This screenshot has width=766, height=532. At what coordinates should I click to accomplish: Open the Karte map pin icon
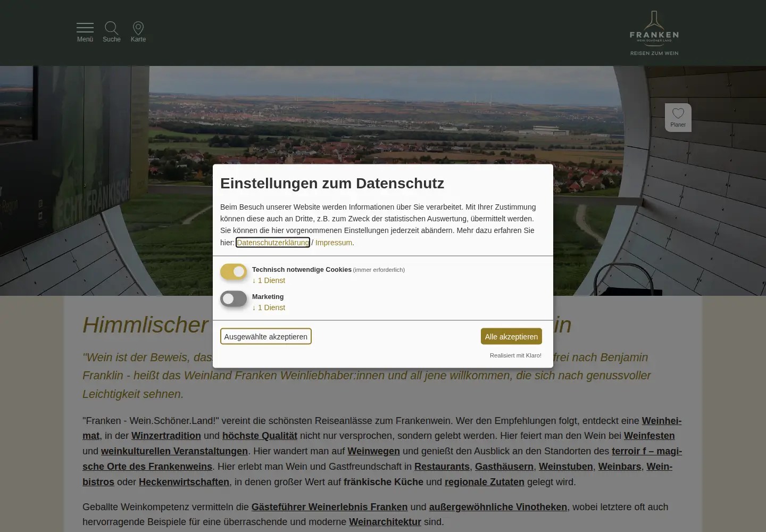[x=138, y=32]
